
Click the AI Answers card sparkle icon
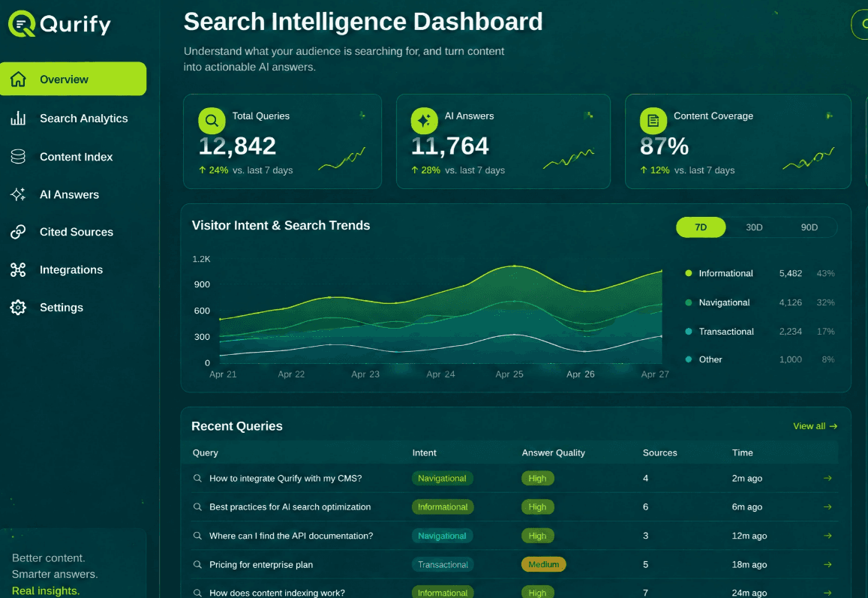click(424, 120)
